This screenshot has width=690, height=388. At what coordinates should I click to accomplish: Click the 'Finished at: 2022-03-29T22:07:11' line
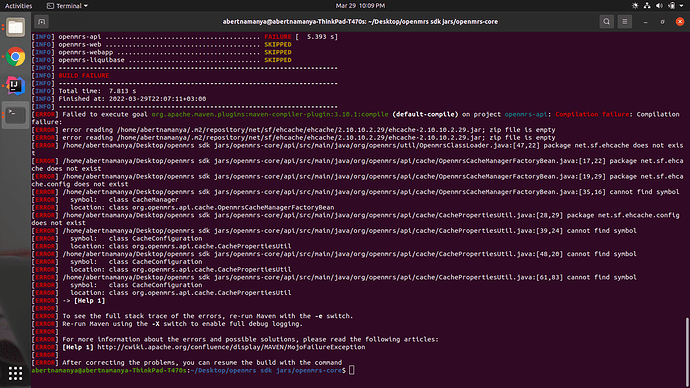click(132, 99)
